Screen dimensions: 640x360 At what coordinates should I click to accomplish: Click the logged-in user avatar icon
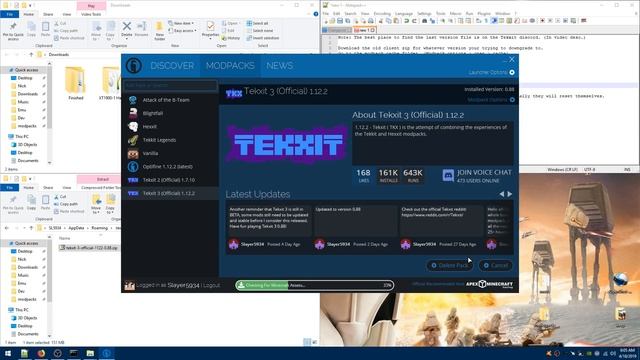[x=130, y=285]
